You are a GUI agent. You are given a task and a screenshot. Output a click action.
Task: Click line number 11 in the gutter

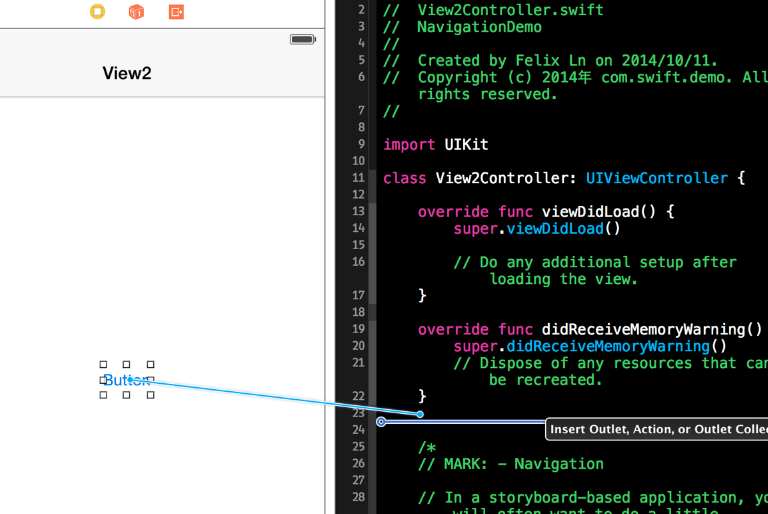[358, 178]
